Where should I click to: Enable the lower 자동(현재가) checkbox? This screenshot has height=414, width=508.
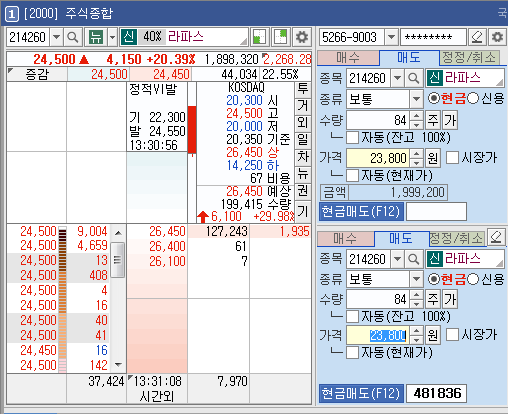tap(352, 352)
